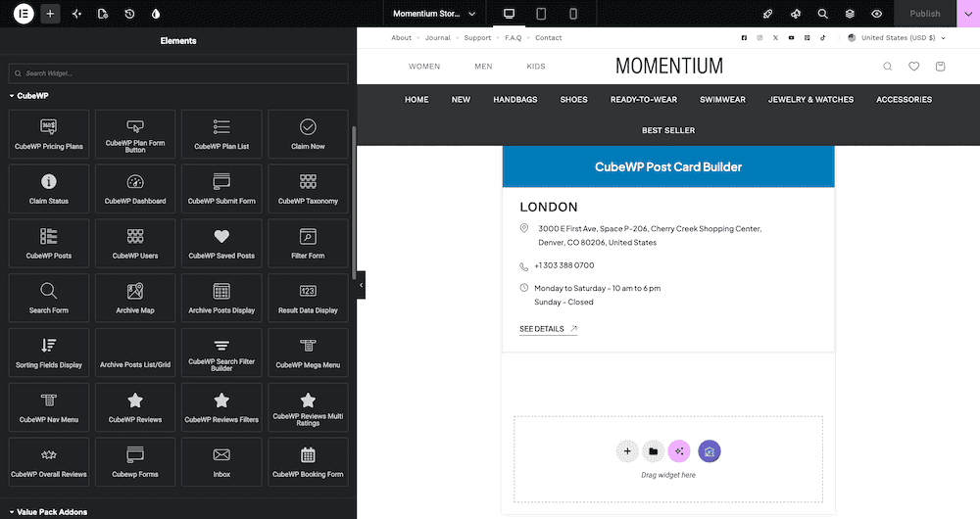This screenshot has width=980, height=519.
Task: Click the Publish button
Action: tap(925, 13)
